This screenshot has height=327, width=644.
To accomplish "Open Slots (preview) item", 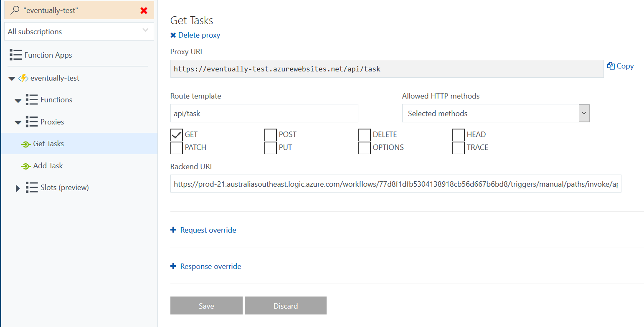I will tap(65, 188).
